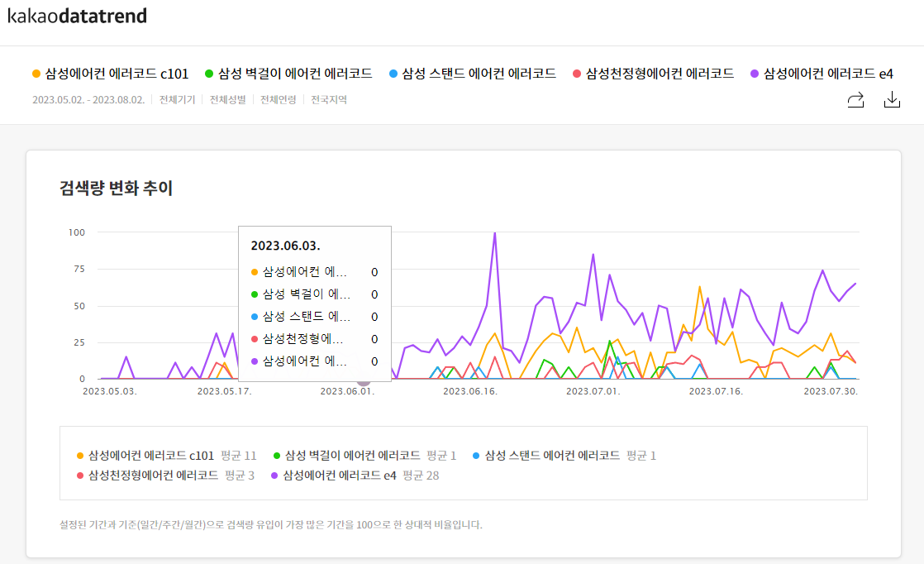Toggle legend item 삼성천정형에어컨 에러코드 평균 3
Screen dimensions: 924x564
(x=165, y=476)
